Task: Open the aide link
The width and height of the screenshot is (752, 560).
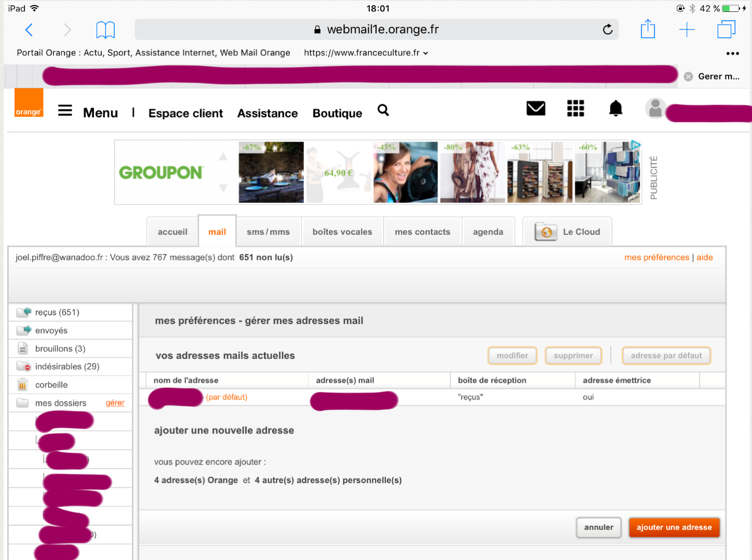Action: pos(705,258)
